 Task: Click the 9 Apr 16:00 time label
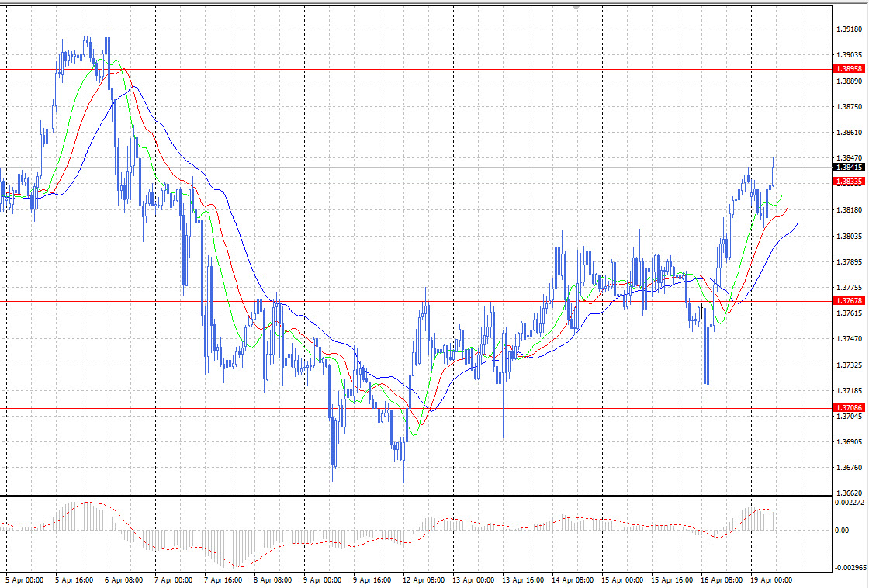[x=372, y=580]
